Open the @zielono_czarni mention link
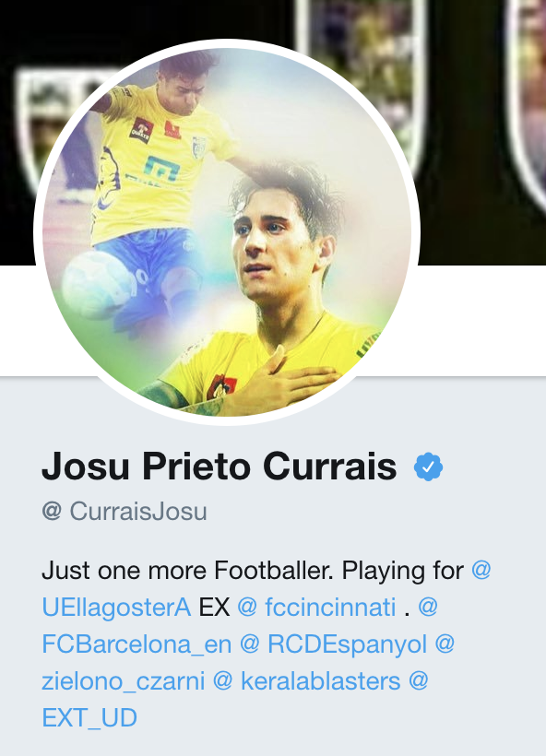 [124, 681]
